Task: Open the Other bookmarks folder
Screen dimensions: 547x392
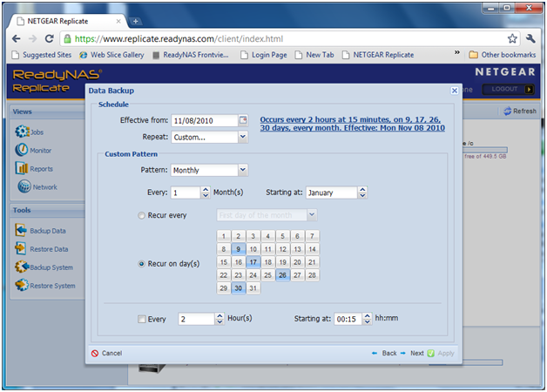Action: [503, 55]
